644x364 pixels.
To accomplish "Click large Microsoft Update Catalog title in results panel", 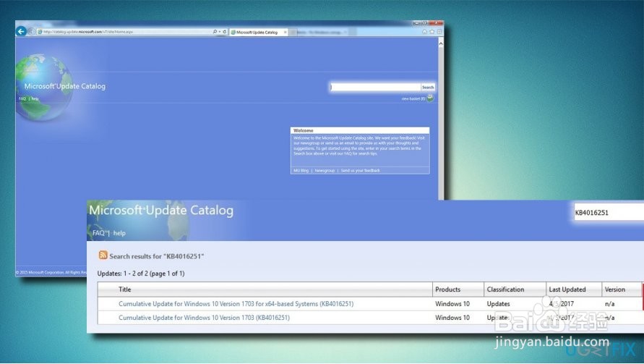I will tap(161, 210).
